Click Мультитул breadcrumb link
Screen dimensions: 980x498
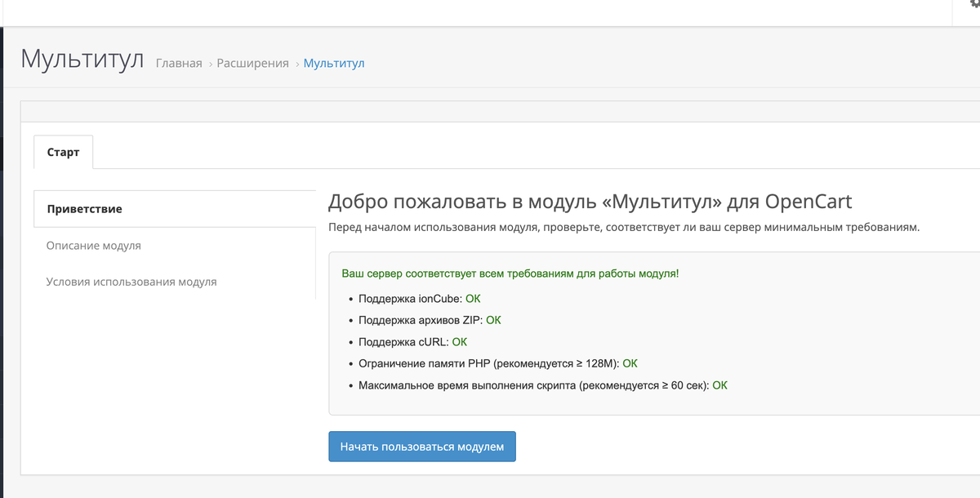(x=334, y=63)
